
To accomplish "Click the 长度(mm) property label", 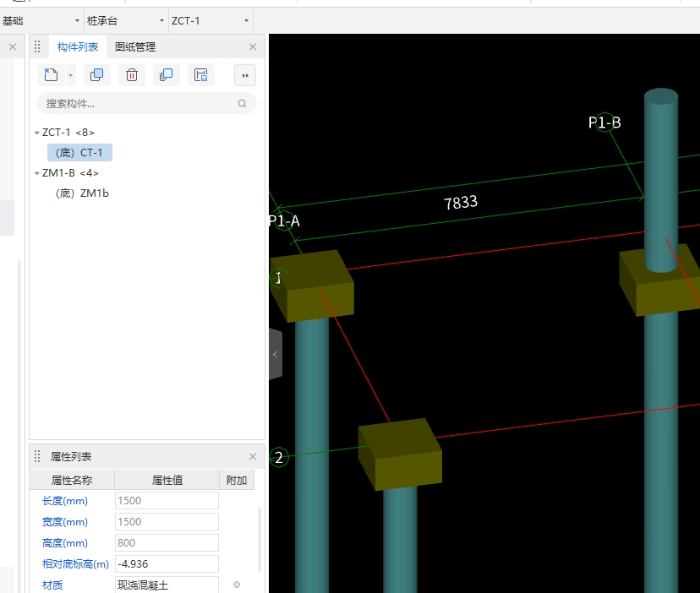I will (x=65, y=501).
